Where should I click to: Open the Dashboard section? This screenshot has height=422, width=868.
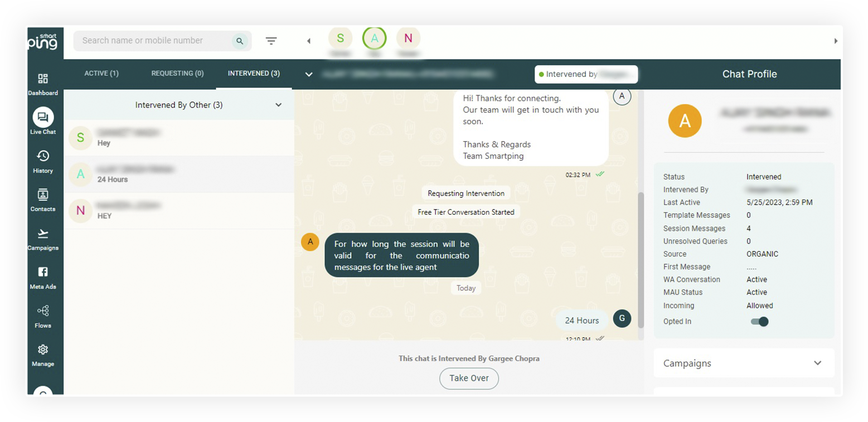coord(43,84)
